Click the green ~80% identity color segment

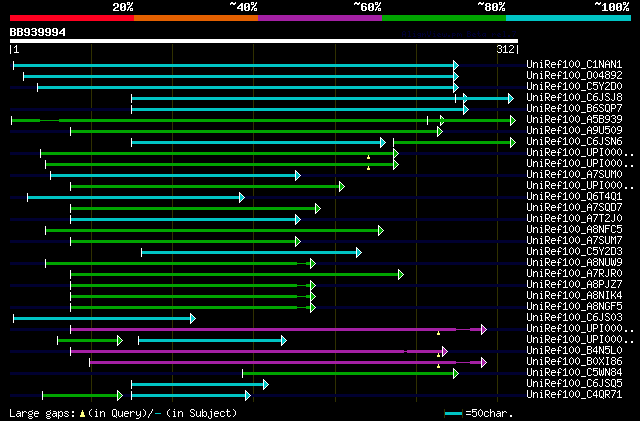444,18
